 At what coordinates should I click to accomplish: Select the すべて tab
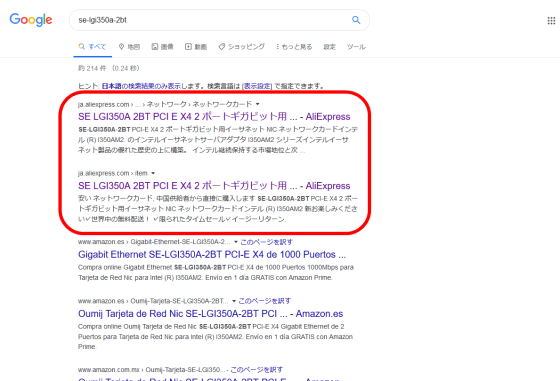92,47
